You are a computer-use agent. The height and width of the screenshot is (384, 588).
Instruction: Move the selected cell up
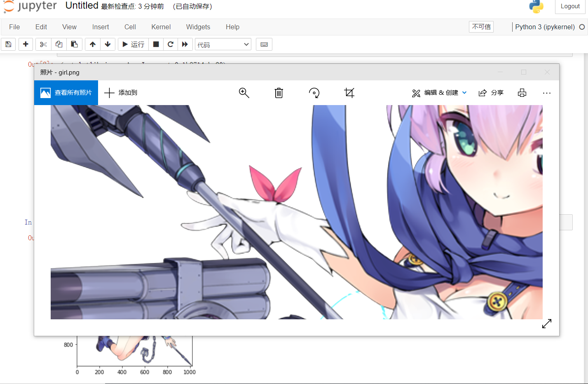click(x=93, y=44)
